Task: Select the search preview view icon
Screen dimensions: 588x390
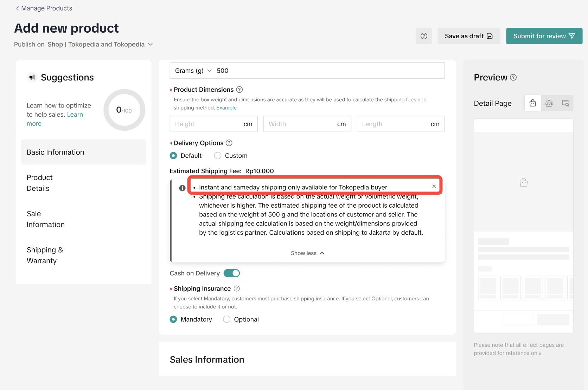Action: coord(565,103)
